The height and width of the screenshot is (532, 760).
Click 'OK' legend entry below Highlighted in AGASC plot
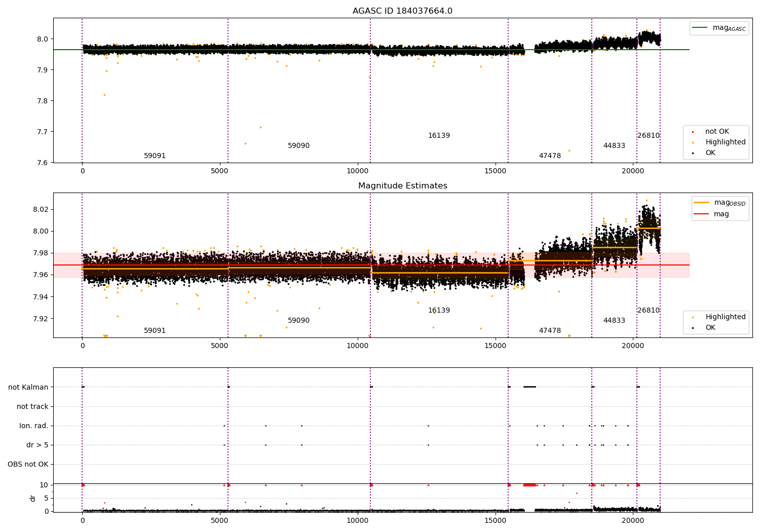pyautogui.click(x=710, y=153)
